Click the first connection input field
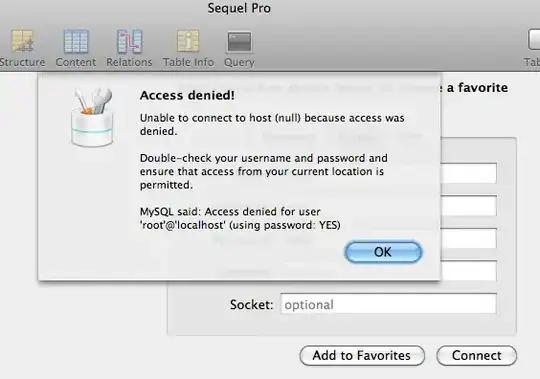Viewport: 540px width, 379px height. pyautogui.click(x=469, y=173)
